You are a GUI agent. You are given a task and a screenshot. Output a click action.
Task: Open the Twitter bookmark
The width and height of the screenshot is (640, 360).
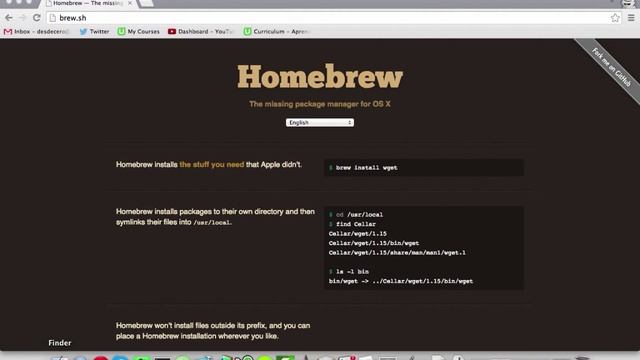click(x=94, y=31)
